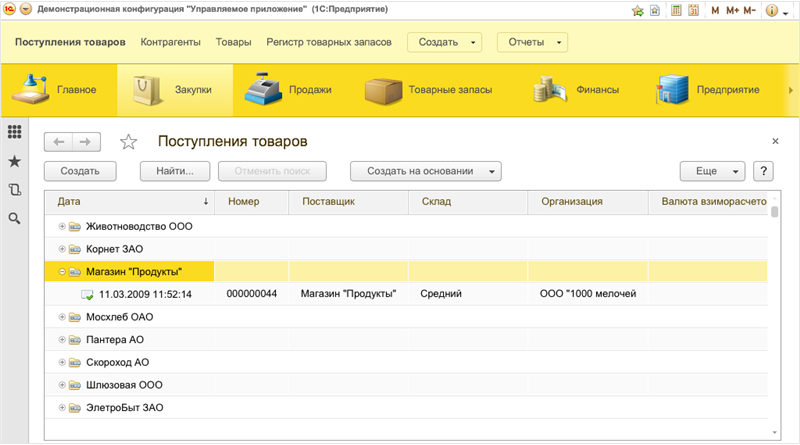Click Создать button in list toolbar

tap(80, 171)
